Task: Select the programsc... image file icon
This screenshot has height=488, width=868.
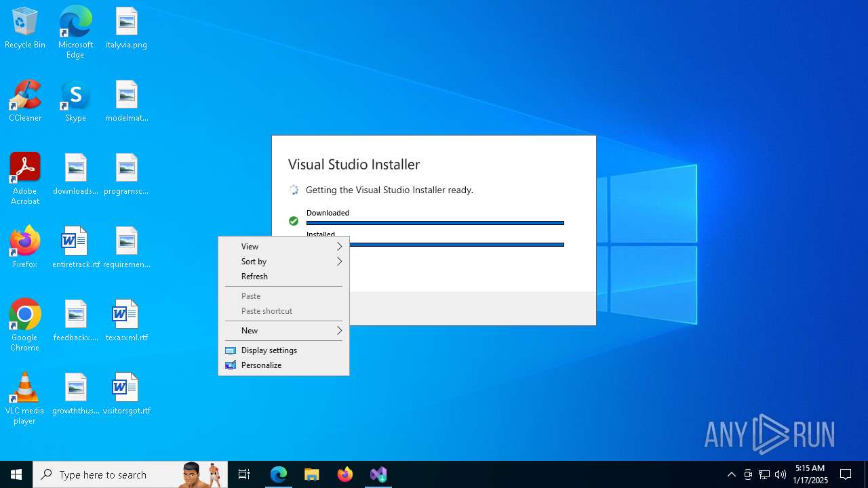Action: click(x=126, y=175)
